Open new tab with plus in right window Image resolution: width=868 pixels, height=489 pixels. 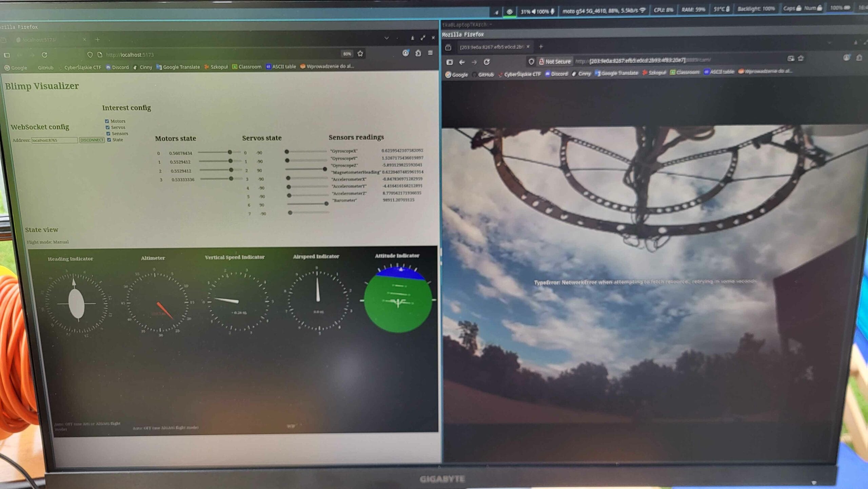pyautogui.click(x=541, y=46)
